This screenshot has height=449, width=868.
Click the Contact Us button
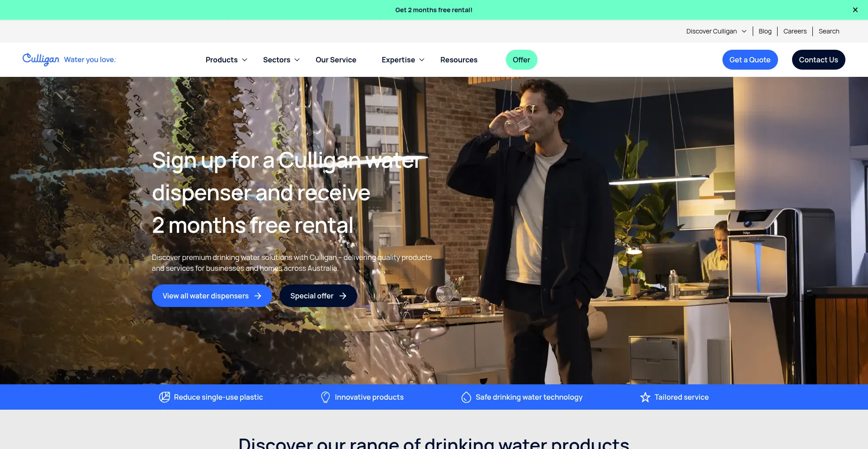click(x=818, y=60)
